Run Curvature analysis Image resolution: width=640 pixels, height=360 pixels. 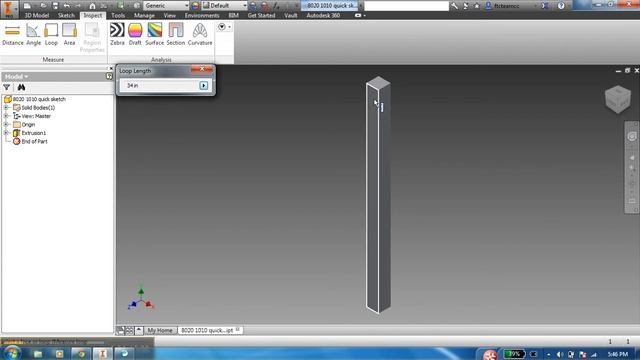[200, 34]
